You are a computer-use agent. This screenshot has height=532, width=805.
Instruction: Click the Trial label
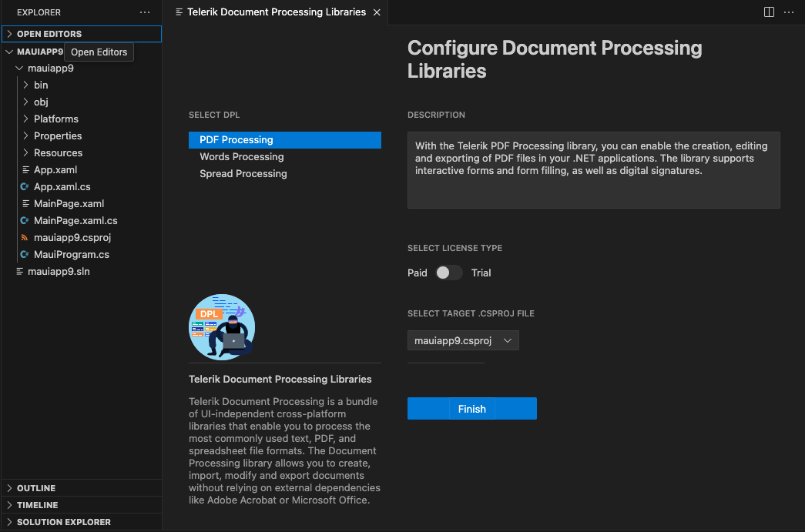click(x=481, y=273)
